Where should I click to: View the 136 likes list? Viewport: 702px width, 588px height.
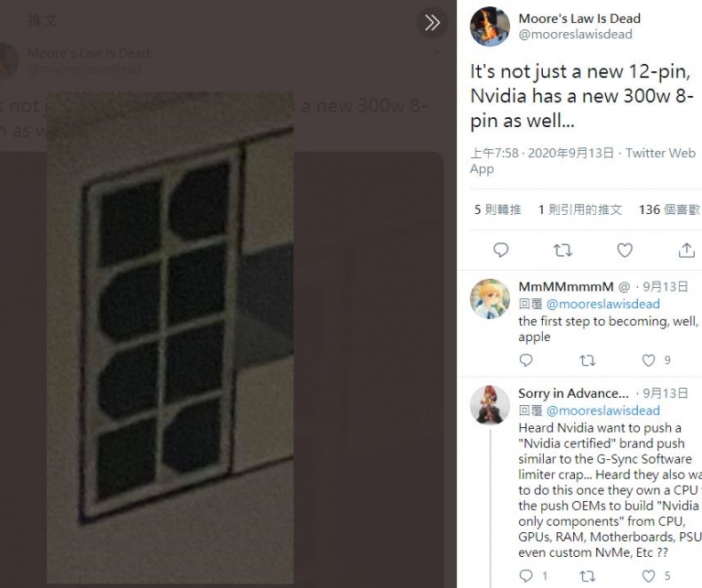click(x=669, y=209)
